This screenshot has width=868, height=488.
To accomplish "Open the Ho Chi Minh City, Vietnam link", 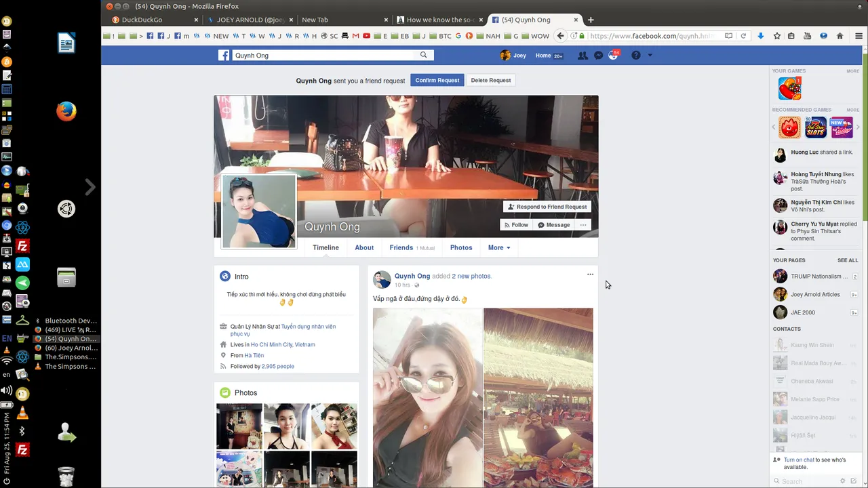I will tap(283, 344).
